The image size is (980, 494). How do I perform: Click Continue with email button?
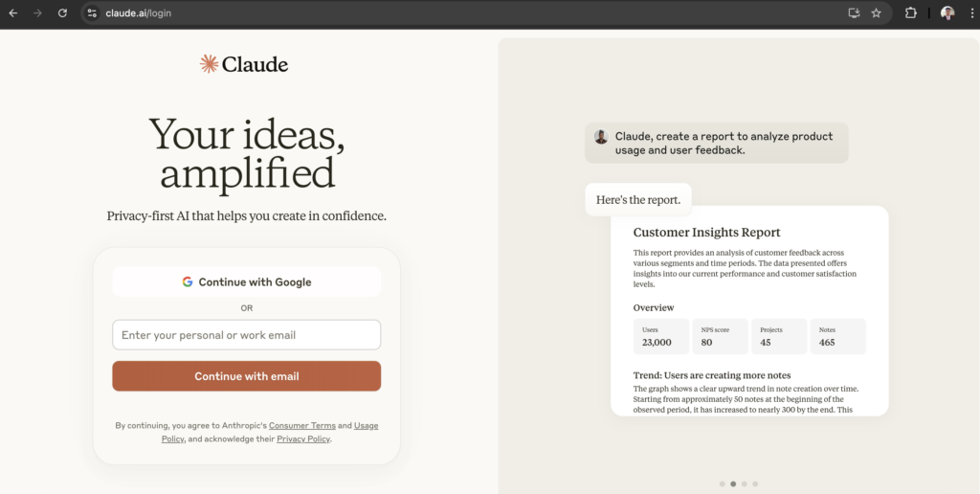tap(246, 376)
